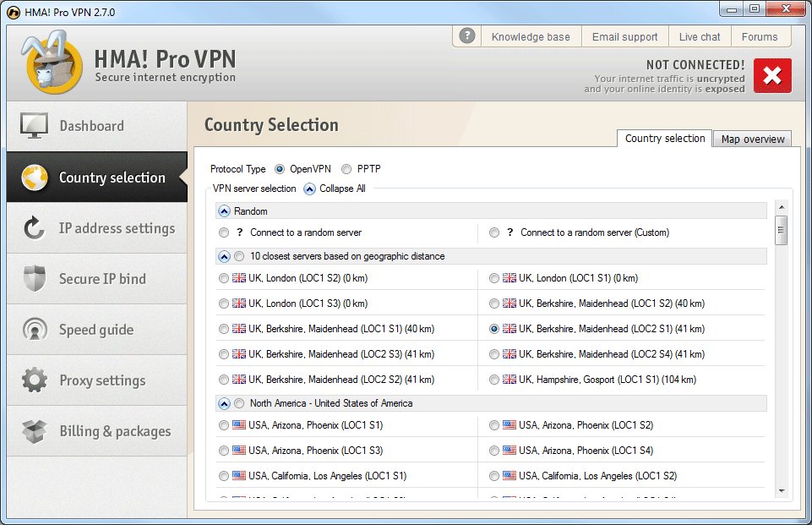Switch to the Map overview tab

coord(750,139)
